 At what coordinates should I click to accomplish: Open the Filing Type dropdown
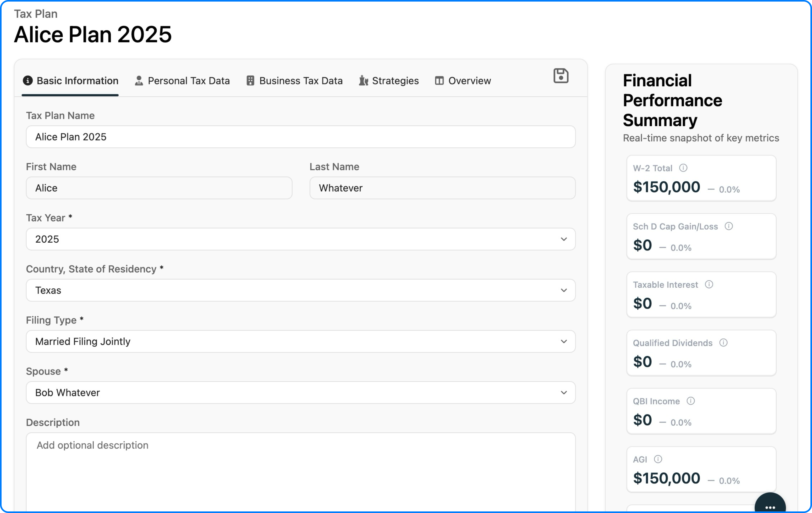300,342
